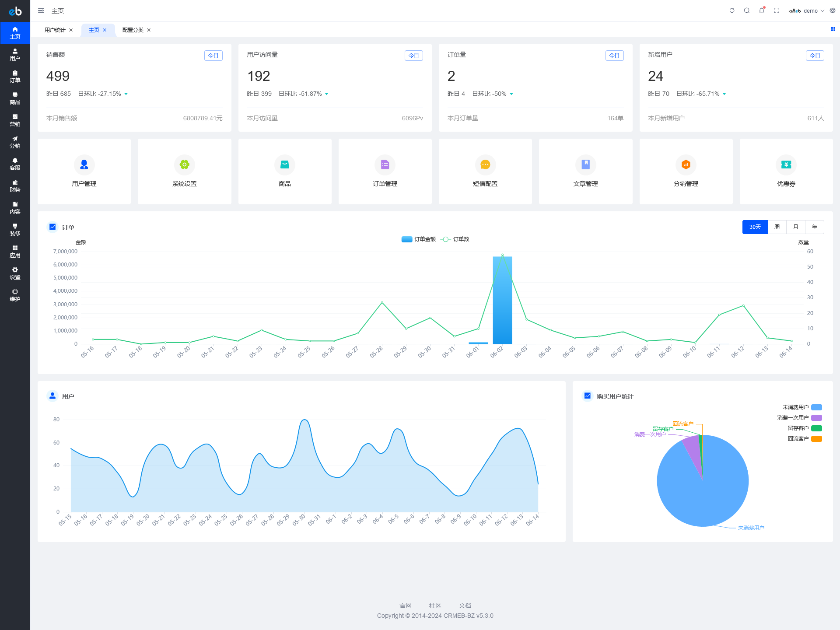This screenshot has height=630, width=840.
Task: Open the 分销 sidebar menu item
Action: click(x=15, y=142)
